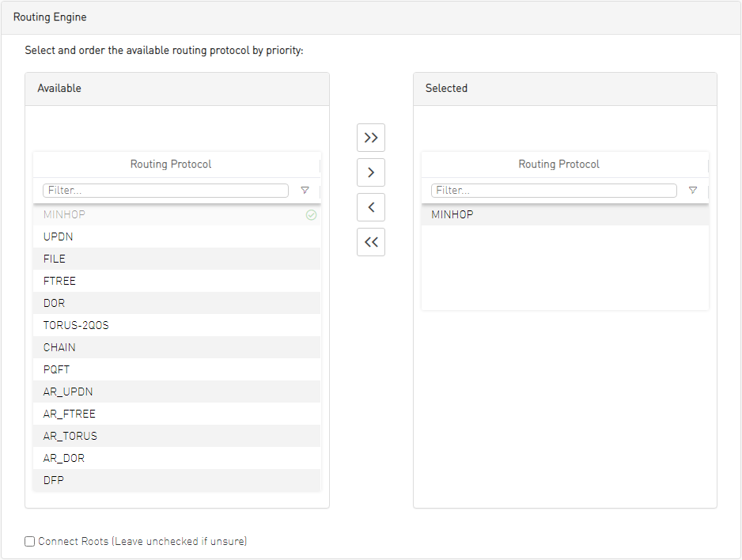742x560 pixels.
Task: Select FTREE routing protocol
Action: (60, 281)
